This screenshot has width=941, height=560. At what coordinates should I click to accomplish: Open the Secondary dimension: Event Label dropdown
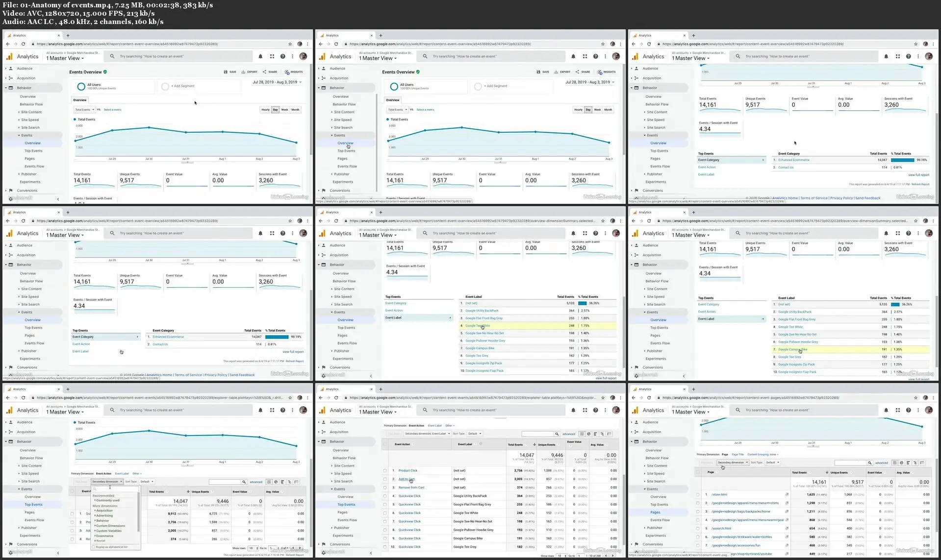pos(427,434)
